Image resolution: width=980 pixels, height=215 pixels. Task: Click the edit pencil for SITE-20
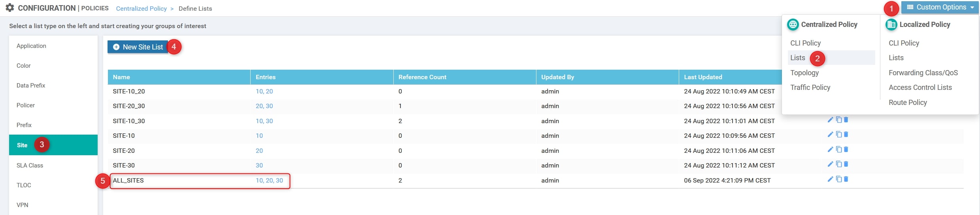click(x=830, y=150)
